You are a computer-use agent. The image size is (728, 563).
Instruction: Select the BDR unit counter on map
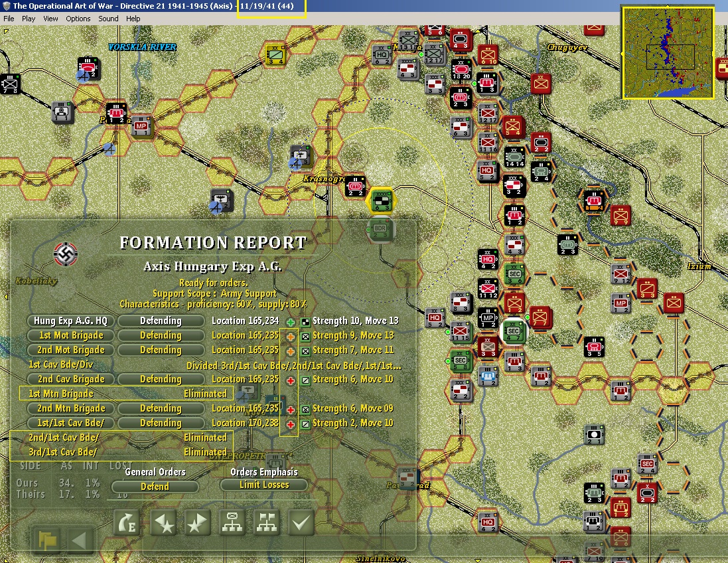click(x=381, y=230)
